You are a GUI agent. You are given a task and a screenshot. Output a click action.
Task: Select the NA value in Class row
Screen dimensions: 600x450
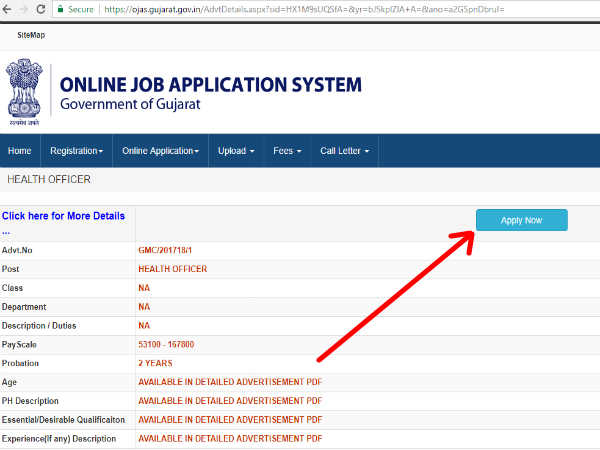(x=144, y=288)
